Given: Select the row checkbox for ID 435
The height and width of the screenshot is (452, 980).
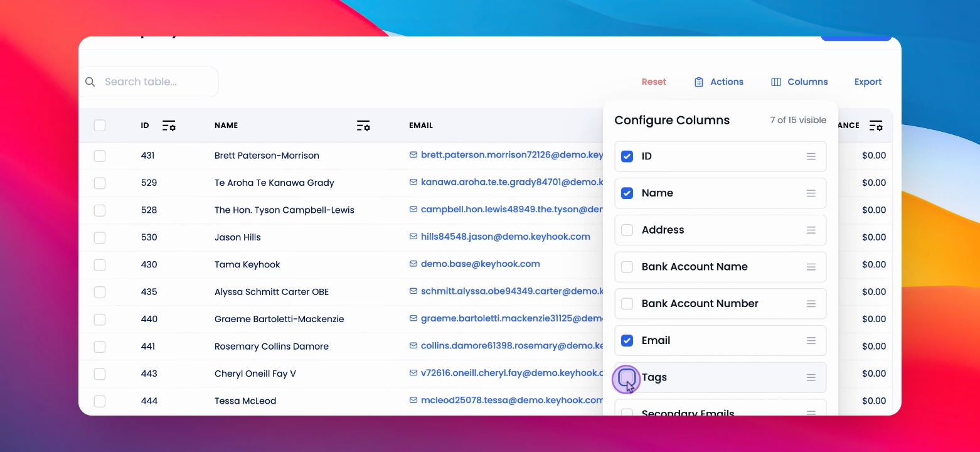Looking at the screenshot, I should (100, 292).
